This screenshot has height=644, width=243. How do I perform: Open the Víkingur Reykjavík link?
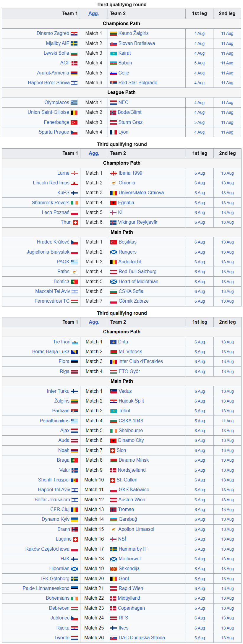coord(137,222)
